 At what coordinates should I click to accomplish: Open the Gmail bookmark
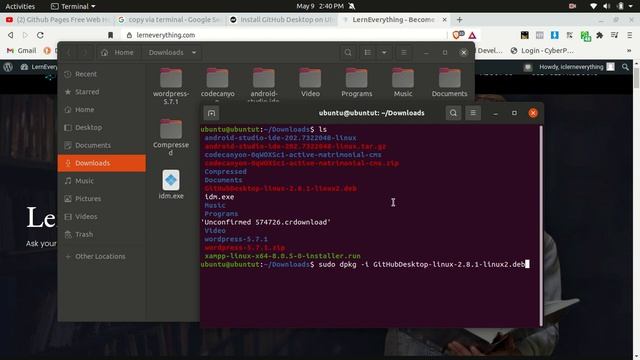tap(22, 51)
